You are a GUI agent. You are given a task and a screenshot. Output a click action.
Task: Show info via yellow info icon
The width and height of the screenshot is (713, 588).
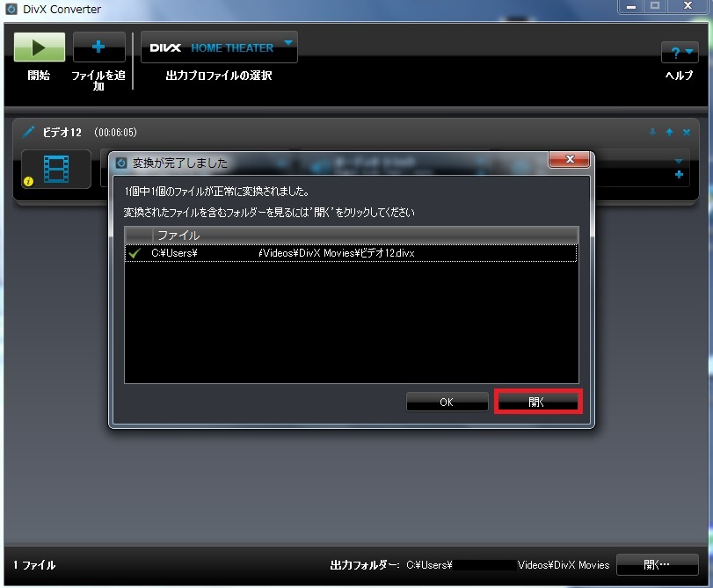pyautogui.click(x=28, y=181)
